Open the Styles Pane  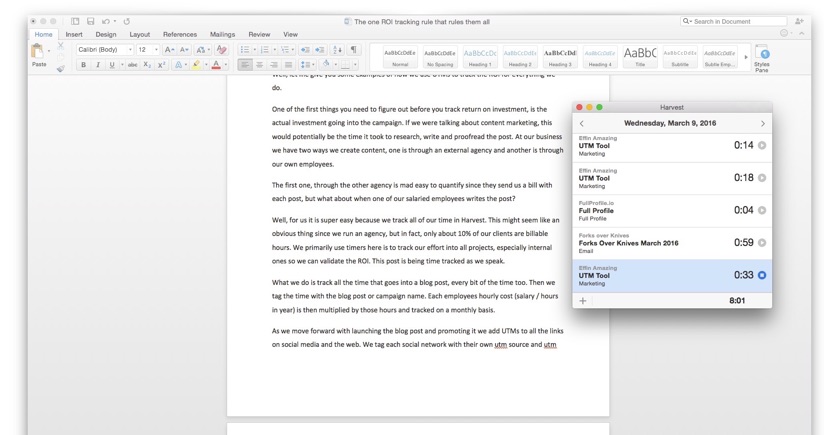tap(761, 58)
